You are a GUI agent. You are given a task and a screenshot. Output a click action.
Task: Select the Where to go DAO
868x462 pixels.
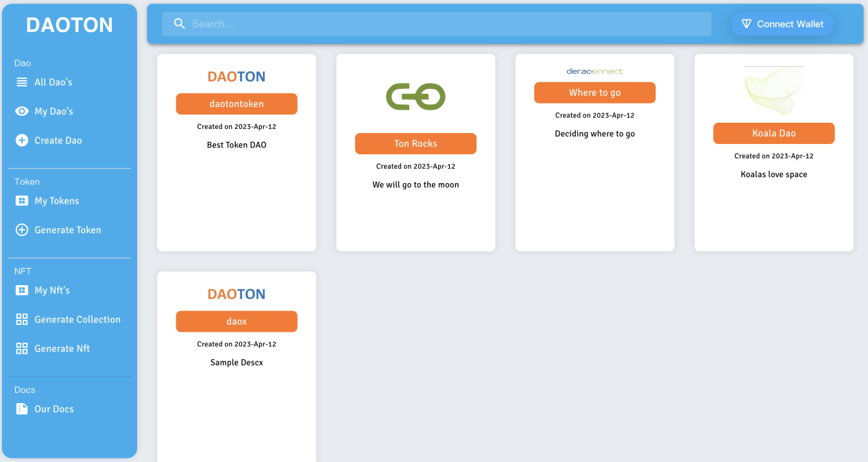[x=594, y=93]
